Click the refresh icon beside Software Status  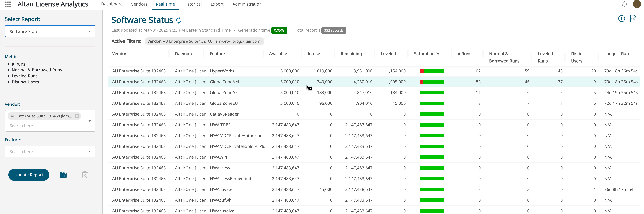click(179, 20)
